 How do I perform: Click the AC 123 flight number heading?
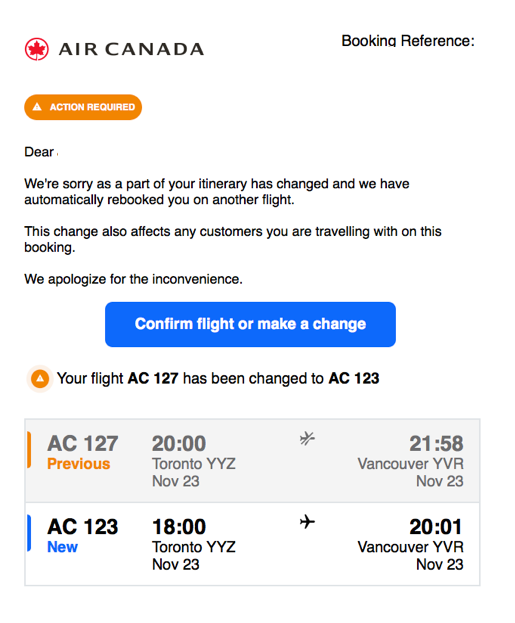click(83, 527)
